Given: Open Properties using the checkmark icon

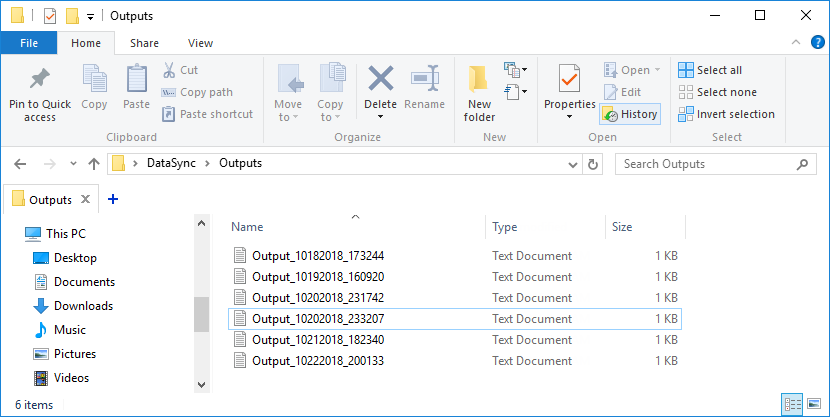Looking at the screenshot, I should [569, 80].
